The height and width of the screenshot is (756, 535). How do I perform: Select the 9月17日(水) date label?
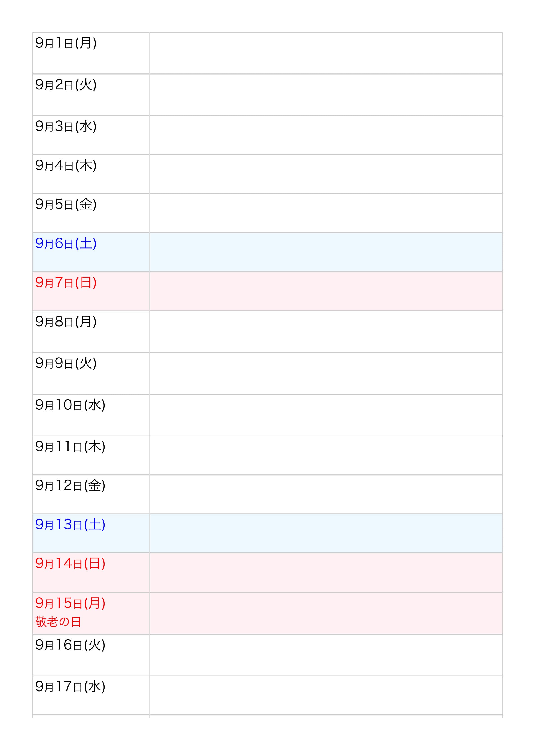[70, 687]
